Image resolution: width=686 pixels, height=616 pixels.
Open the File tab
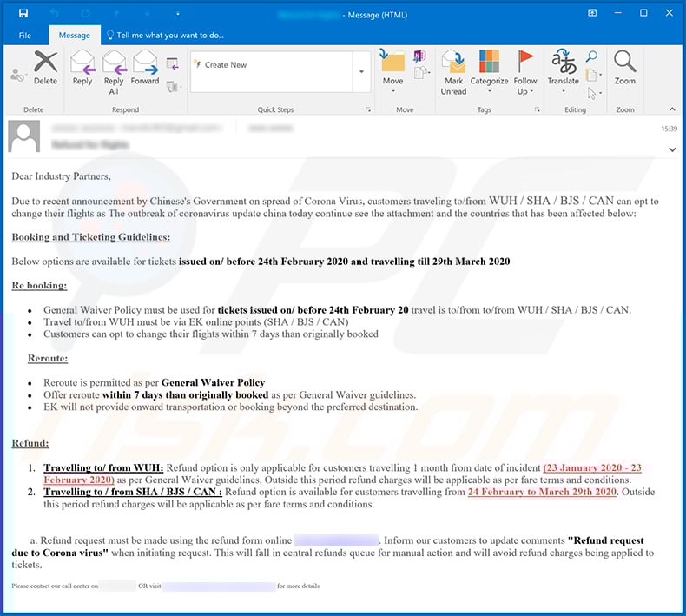[25, 36]
